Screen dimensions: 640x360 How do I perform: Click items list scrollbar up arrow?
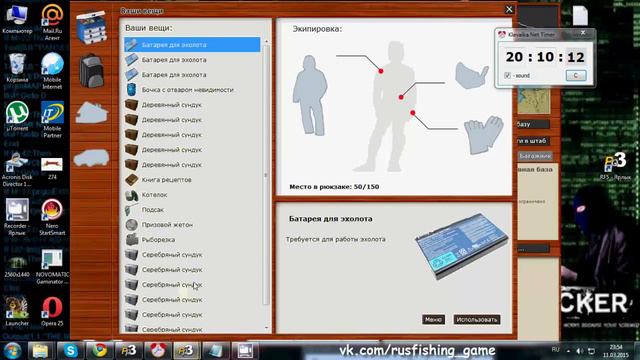pos(266,41)
